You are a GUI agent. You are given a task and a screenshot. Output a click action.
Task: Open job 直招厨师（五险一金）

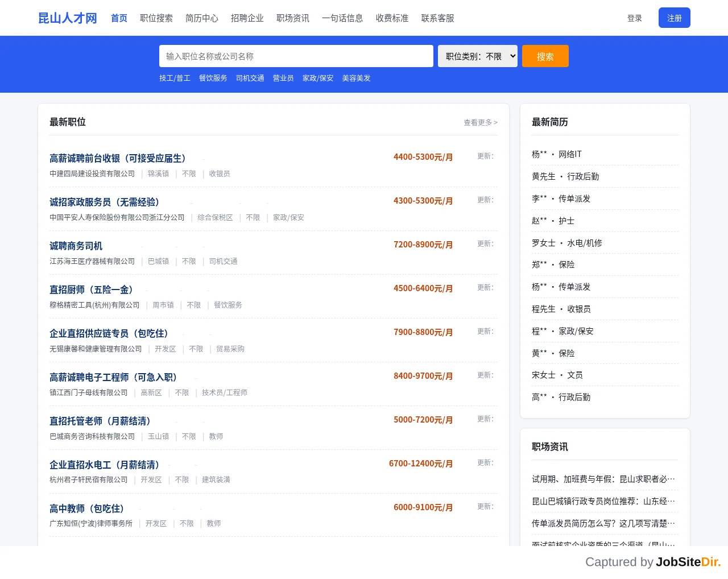tap(91, 289)
